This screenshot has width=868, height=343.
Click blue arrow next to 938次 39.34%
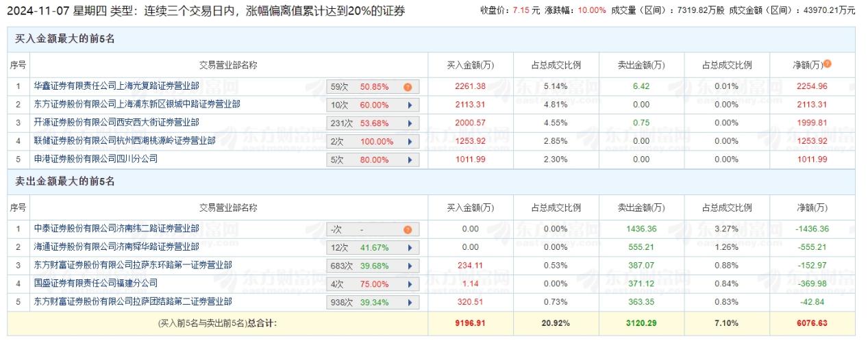[410, 302]
